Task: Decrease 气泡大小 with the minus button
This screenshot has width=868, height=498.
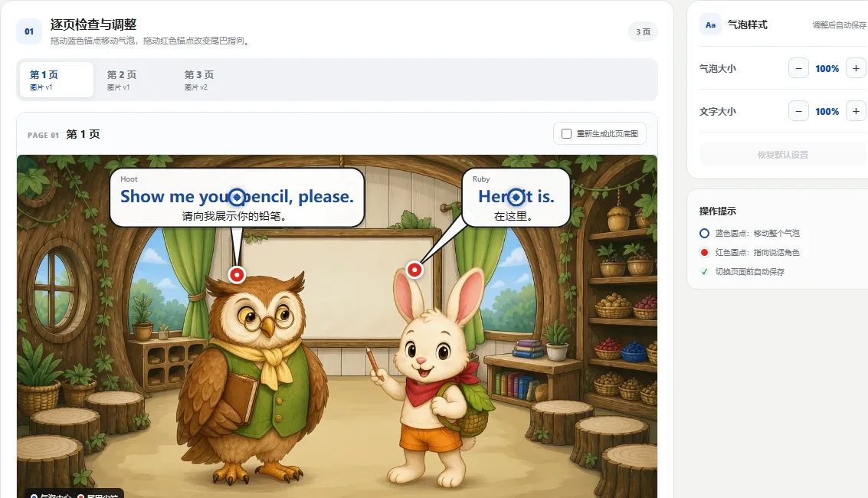Action: pos(798,69)
